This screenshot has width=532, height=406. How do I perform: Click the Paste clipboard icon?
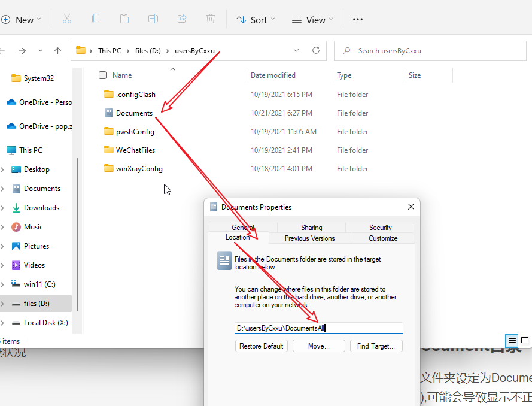point(124,19)
